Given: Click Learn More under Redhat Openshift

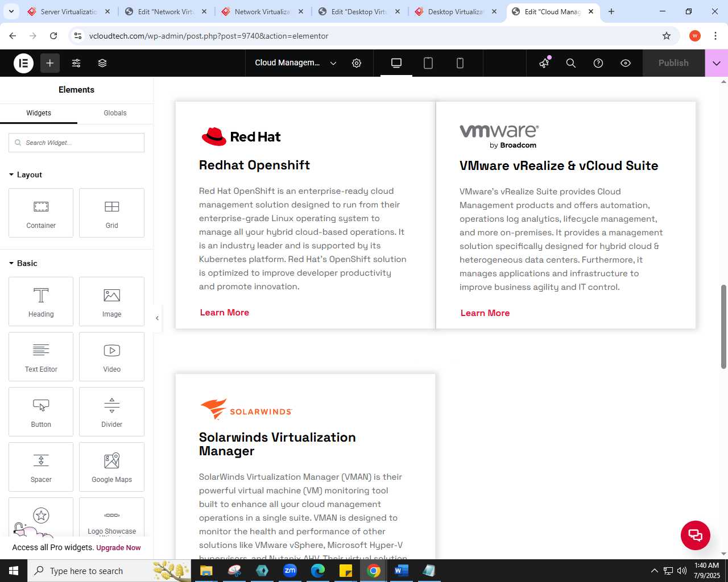Looking at the screenshot, I should [x=225, y=313].
